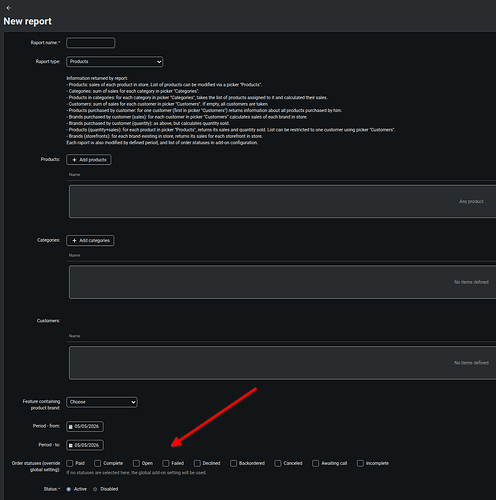The width and height of the screenshot is (496, 500).
Task: Click 'No items defined' in Customers box
Action: coord(471,363)
